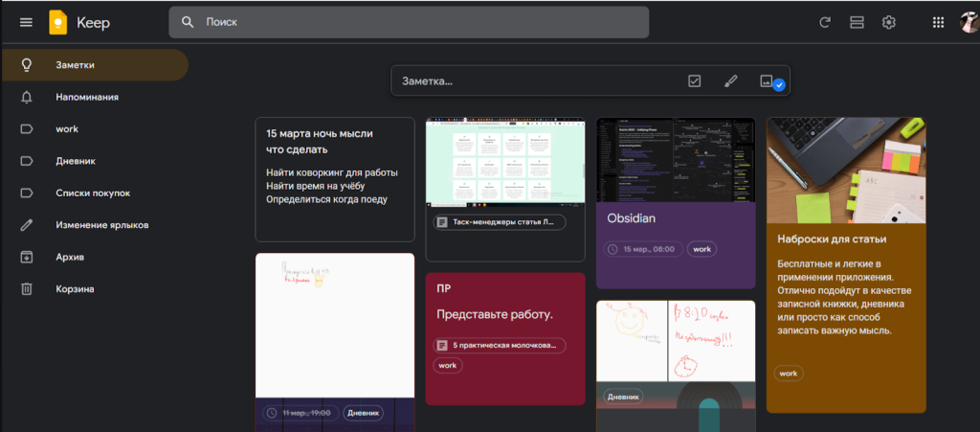The image size is (980, 432).
Task: Click the blue checkmark badge
Action: [x=779, y=85]
